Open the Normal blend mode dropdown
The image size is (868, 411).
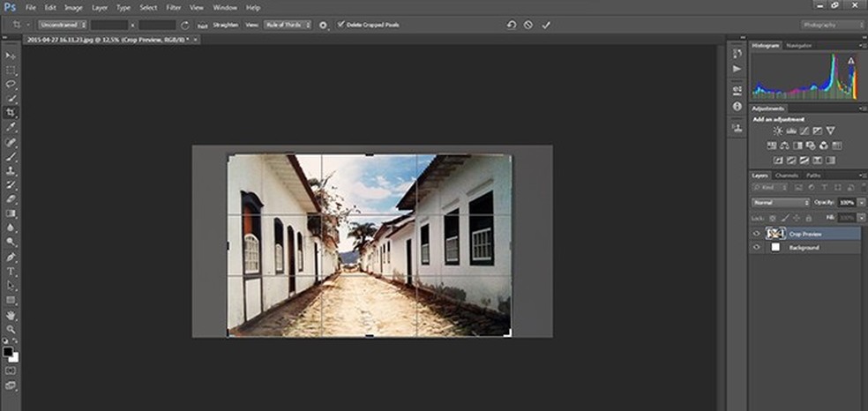(781, 202)
